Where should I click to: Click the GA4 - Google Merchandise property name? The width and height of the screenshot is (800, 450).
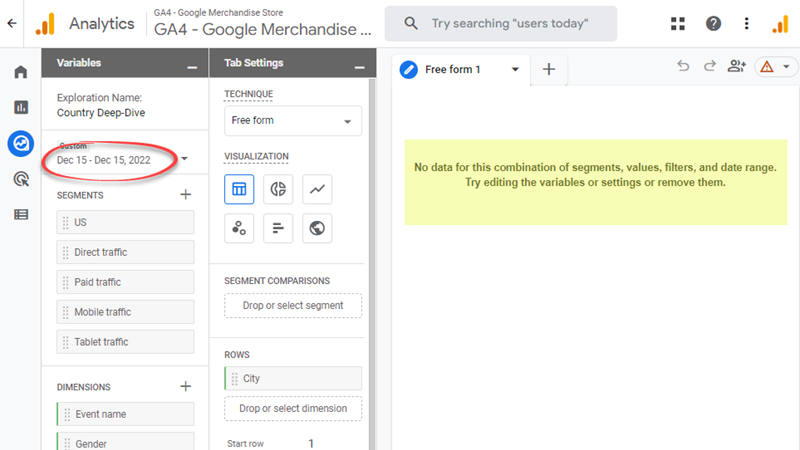262,30
